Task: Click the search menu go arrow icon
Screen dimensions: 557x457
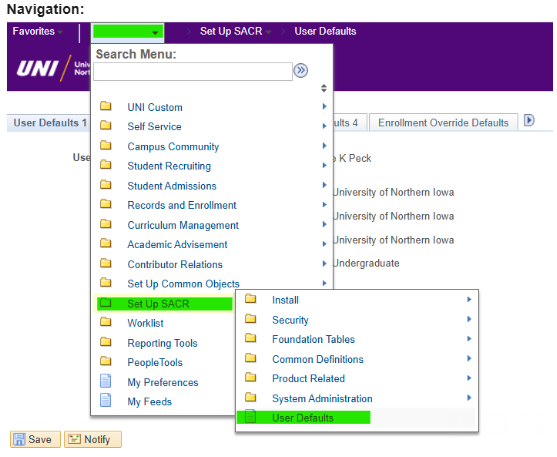Action: (x=301, y=70)
